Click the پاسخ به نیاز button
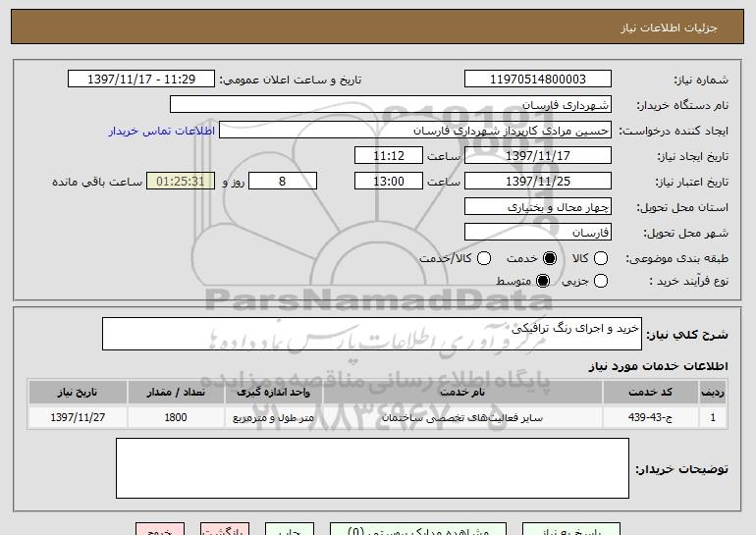 [x=571, y=529]
